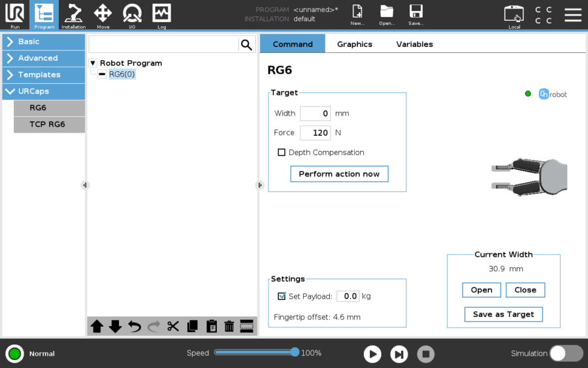This screenshot has height=368, width=588.
Task: Adjust the Speed slider handle
Action: (x=295, y=352)
